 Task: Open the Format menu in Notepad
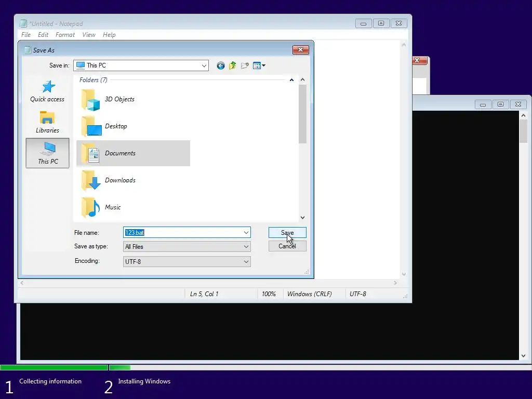coord(65,35)
